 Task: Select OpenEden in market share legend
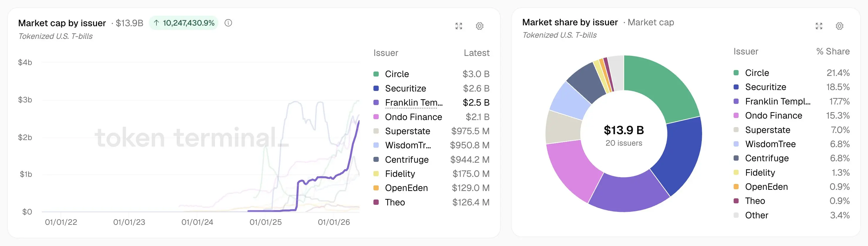pyautogui.click(x=766, y=187)
